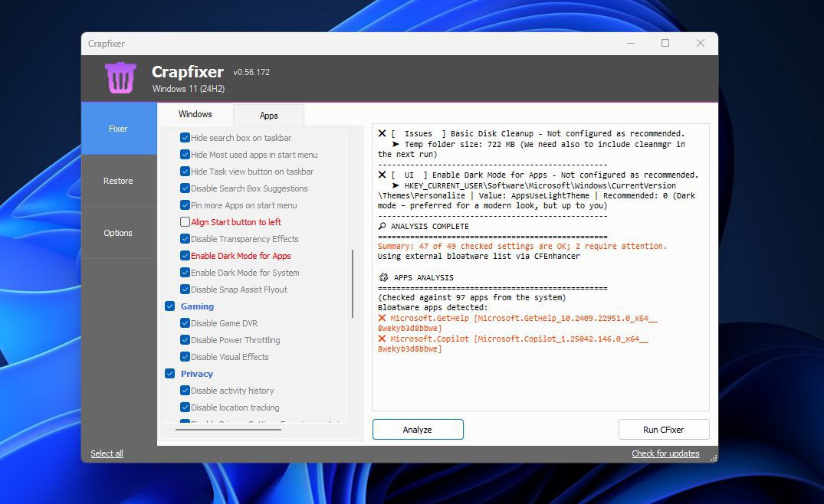The width and height of the screenshot is (824, 504).
Task: Uncheck Disable Snap Assist Flyout
Action: pyautogui.click(x=184, y=290)
